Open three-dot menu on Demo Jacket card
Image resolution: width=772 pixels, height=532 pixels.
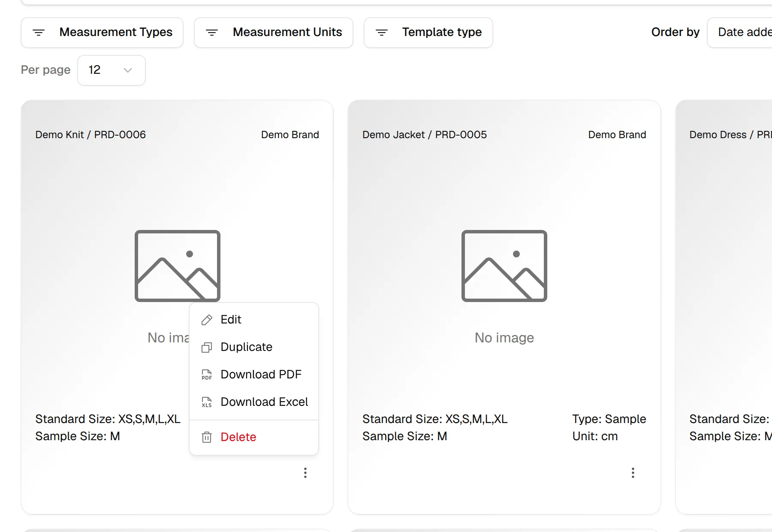coord(633,473)
